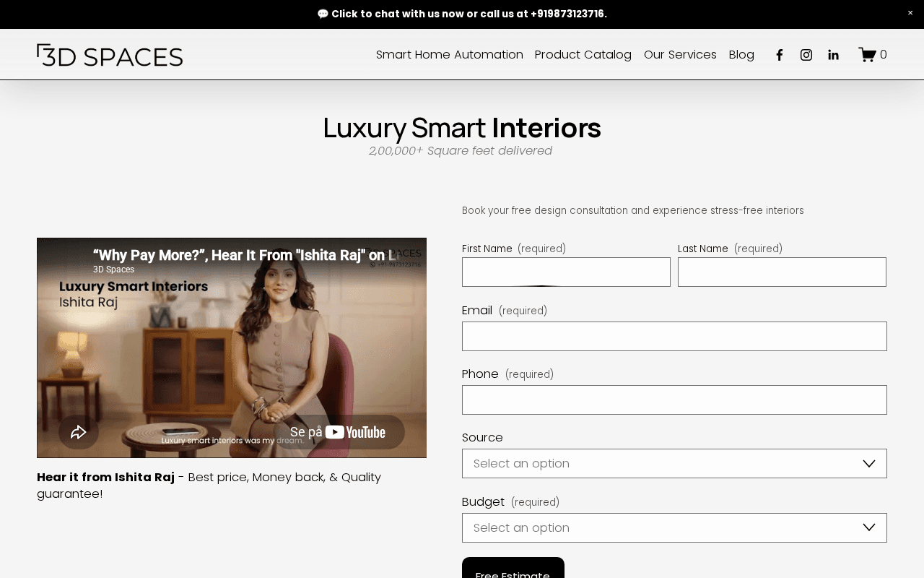Open the shopping cart
This screenshot has height=578, width=924.
[x=872, y=55]
